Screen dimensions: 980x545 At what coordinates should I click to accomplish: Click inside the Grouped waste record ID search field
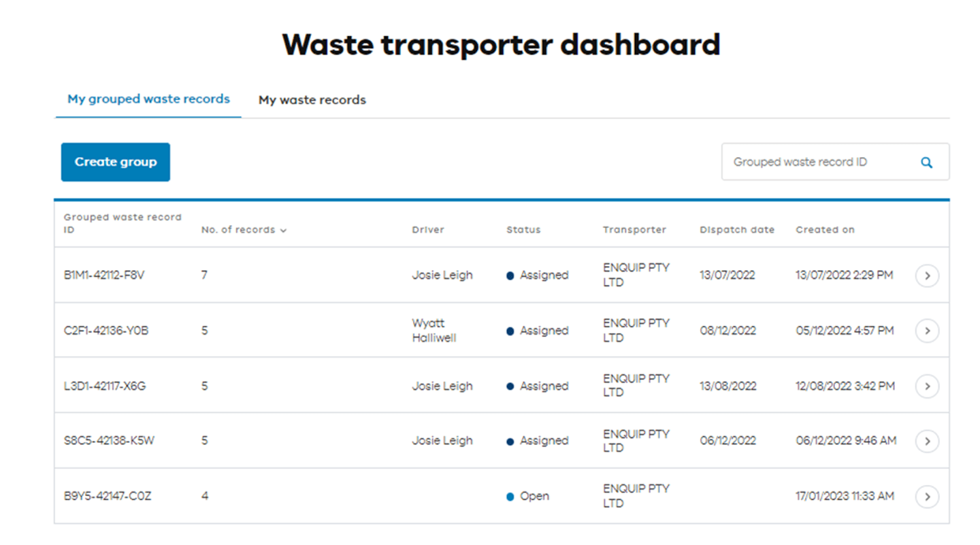pos(803,162)
